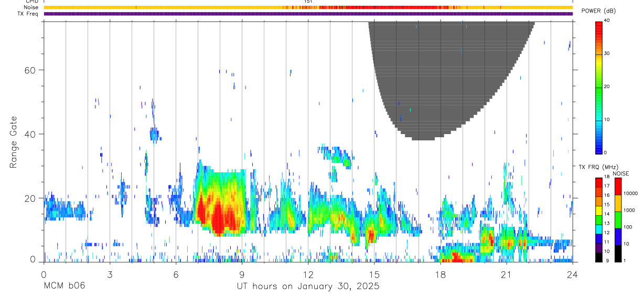Image resolution: width=644 pixels, height=297 pixels.
Task: Click the "Range Gate" y-axis title
Action: [x=14, y=142]
